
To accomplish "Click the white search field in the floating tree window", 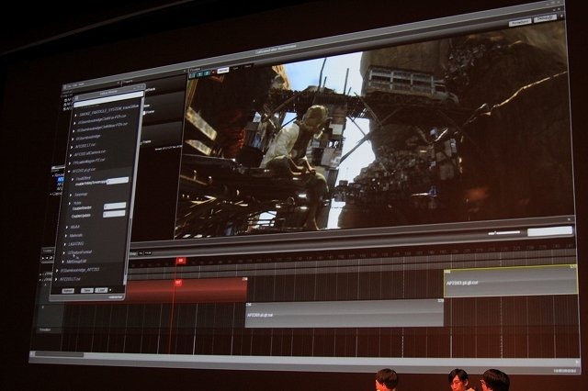I will tap(108, 100).
